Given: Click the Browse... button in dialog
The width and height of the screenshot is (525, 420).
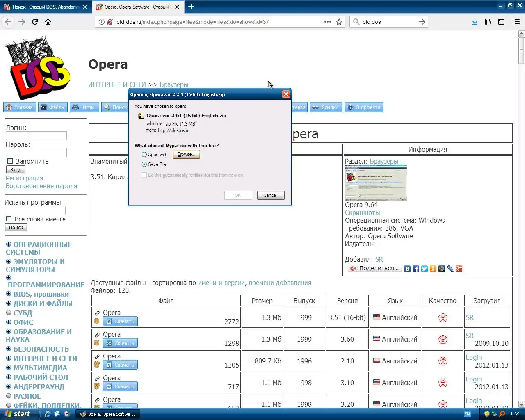Looking at the screenshot, I should [186, 154].
